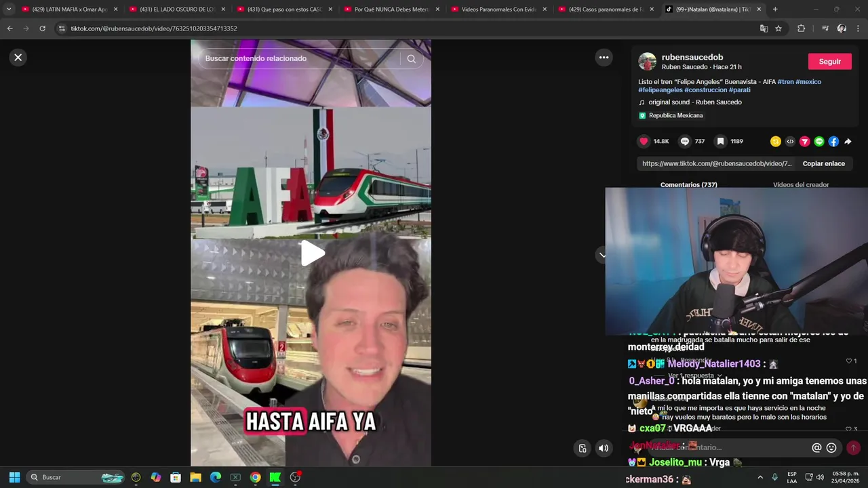Follow rubensaucedob with Seguir button
Screen dimensions: 868x488
click(829, 61)
